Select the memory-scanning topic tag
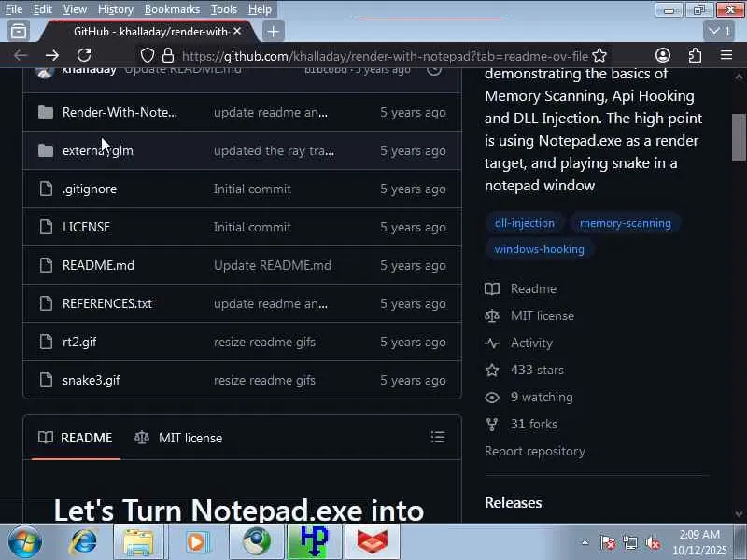The width and height of the screenshot is (747, 560). pos(625,223)
